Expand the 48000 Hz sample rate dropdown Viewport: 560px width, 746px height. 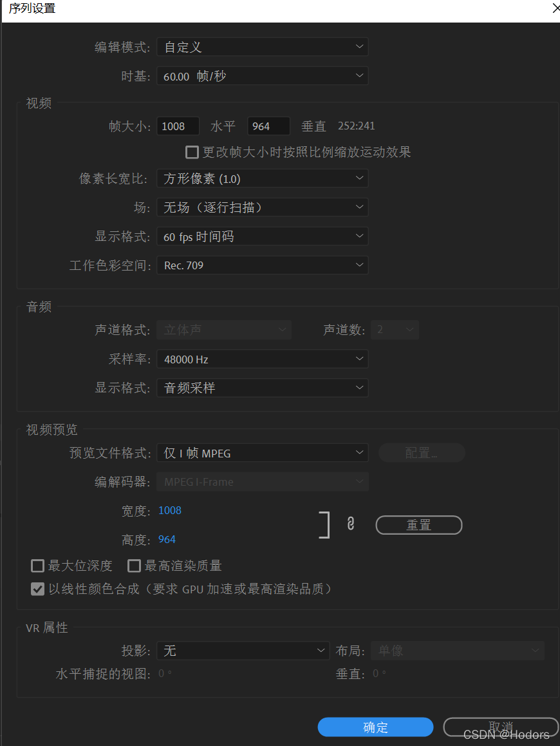point(263,359)
